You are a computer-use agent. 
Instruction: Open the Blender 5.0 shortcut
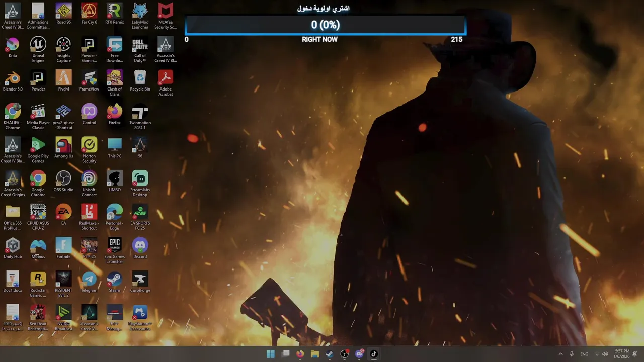click(x=13, y=81)
